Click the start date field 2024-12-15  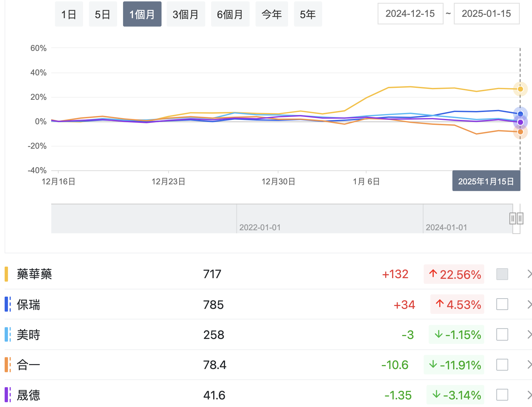click(410, 14)
